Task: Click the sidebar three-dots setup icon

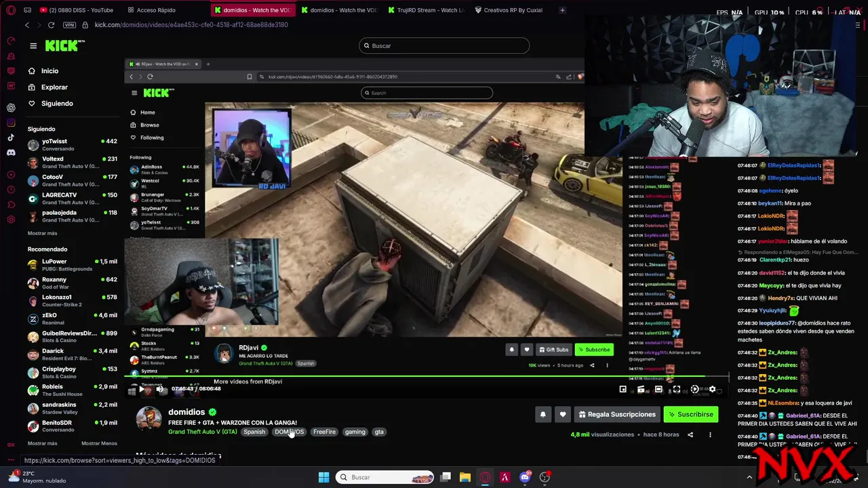Action: pos(11,459)
